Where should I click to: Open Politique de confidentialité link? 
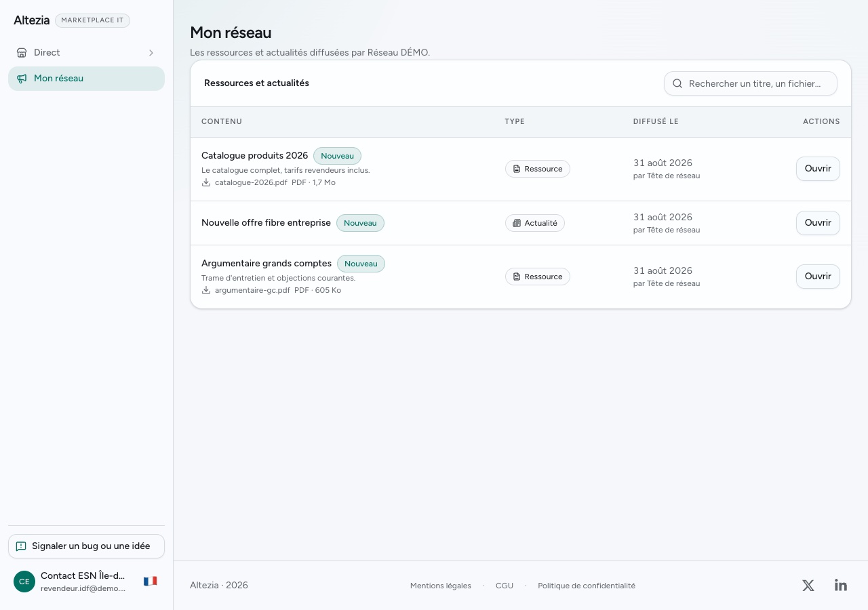[587, 586]
